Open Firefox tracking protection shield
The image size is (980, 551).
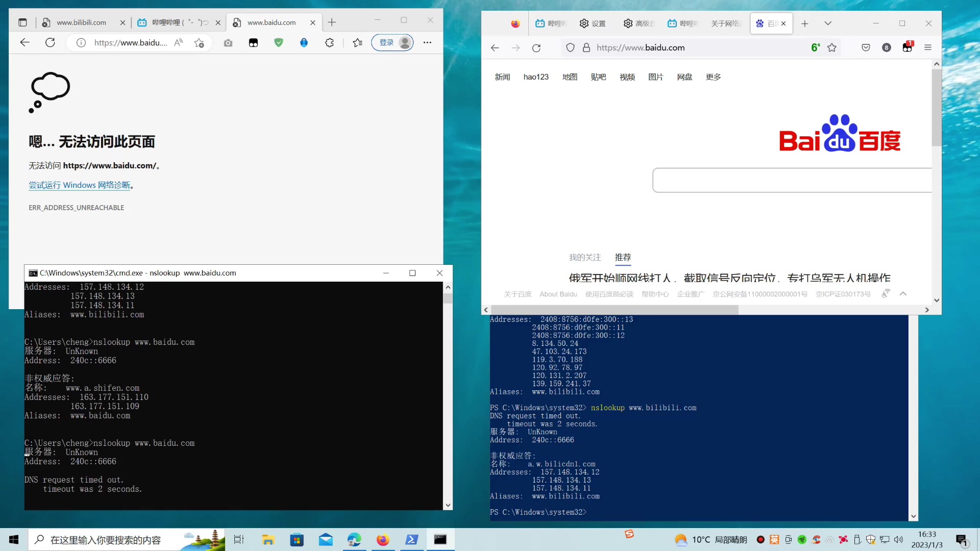tap(570, 48)
